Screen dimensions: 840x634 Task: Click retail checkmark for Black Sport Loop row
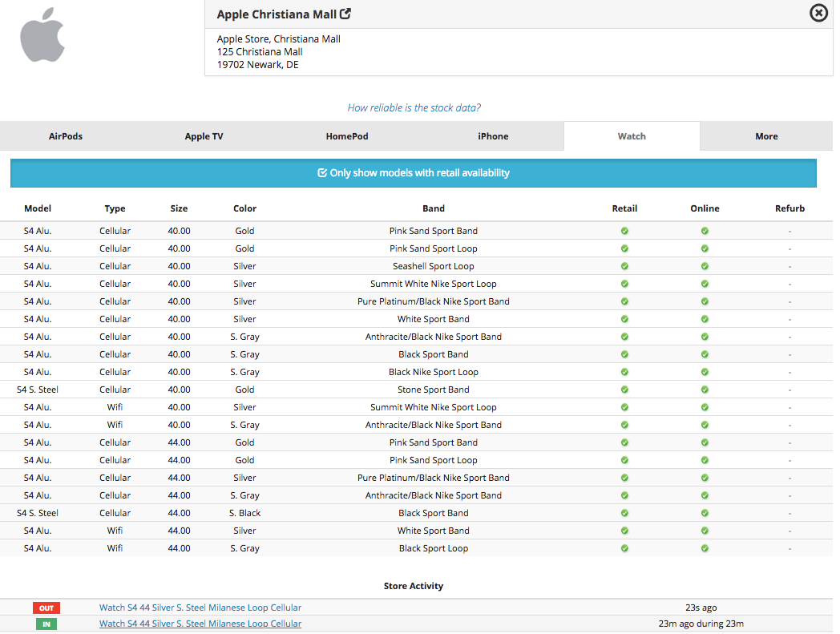point(624,549)
